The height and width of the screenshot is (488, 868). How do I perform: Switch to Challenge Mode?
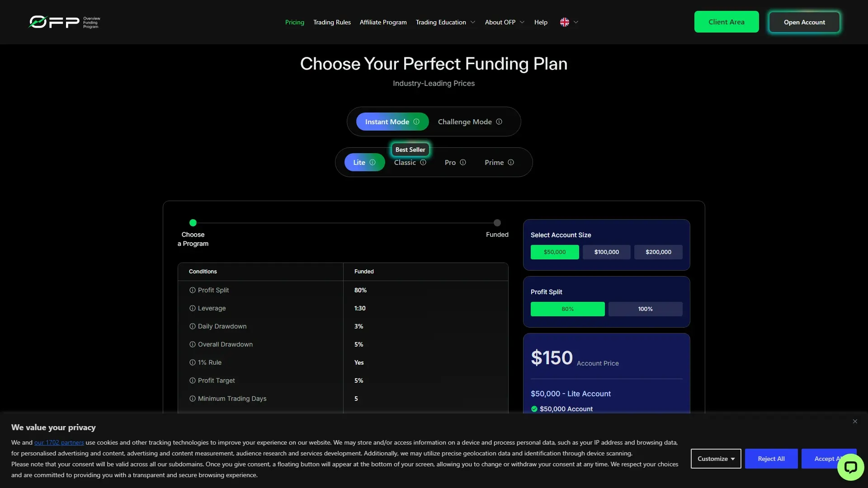(x=464, y=122)
